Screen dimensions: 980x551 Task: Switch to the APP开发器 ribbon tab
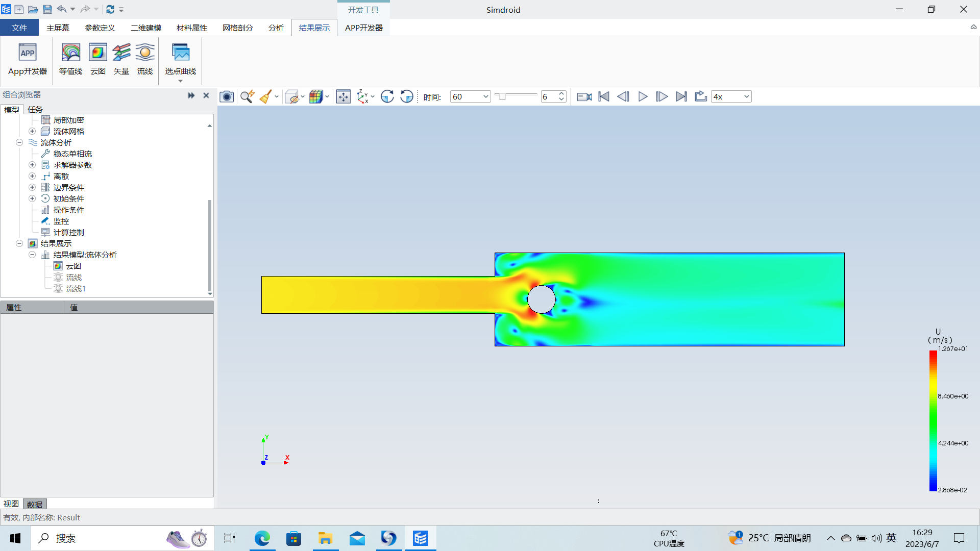pos(364,28)
